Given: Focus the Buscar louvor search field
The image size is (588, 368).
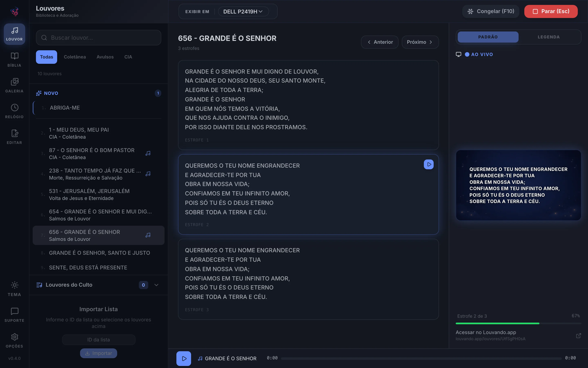Looking at the screenshot, I should coord(98,38).
